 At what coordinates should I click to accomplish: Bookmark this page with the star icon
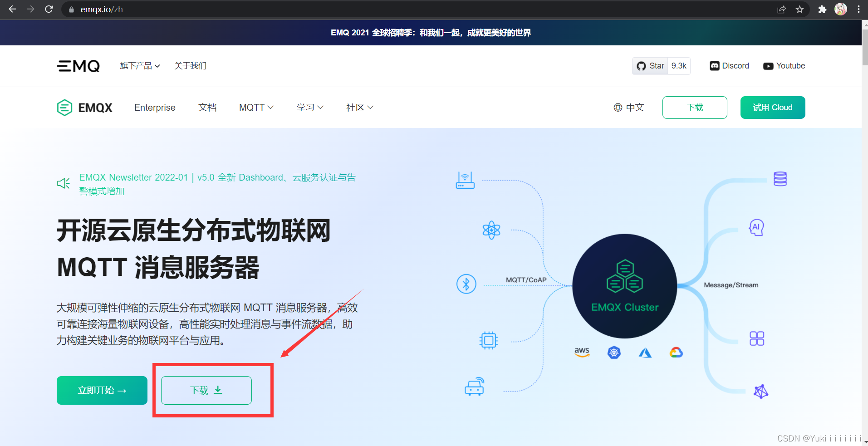pos(799,9)
